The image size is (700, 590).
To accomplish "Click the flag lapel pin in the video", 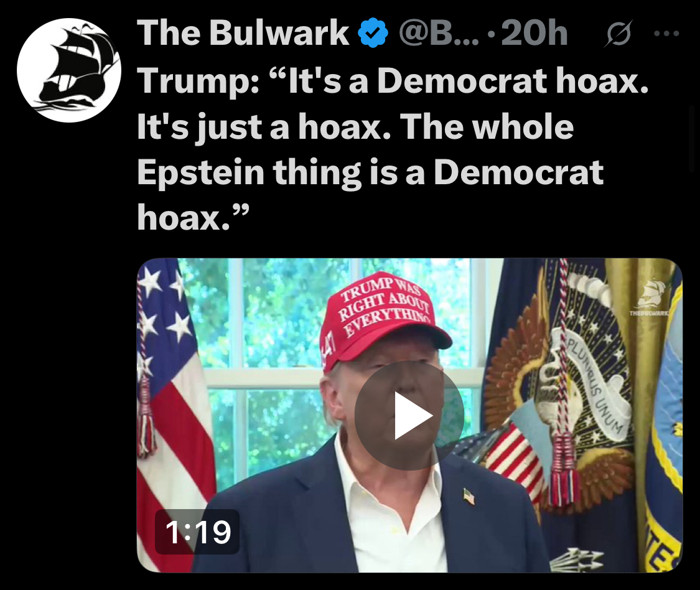I will [x=469, y=496].
